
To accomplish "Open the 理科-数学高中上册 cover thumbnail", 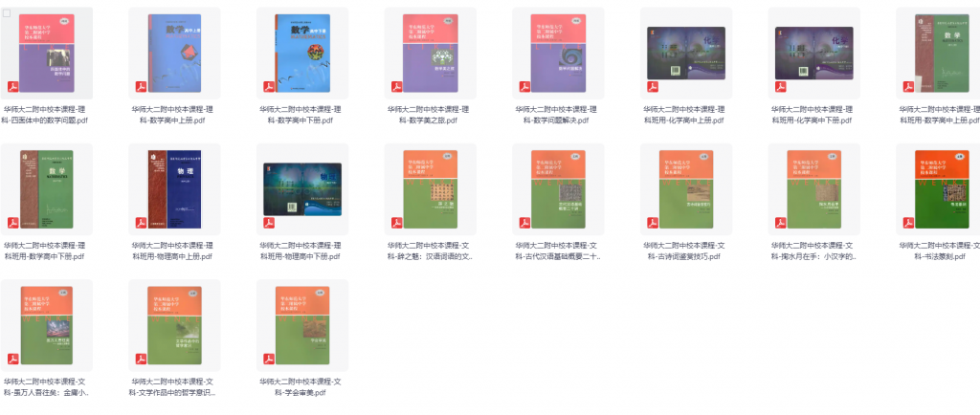I will point(174,53).
